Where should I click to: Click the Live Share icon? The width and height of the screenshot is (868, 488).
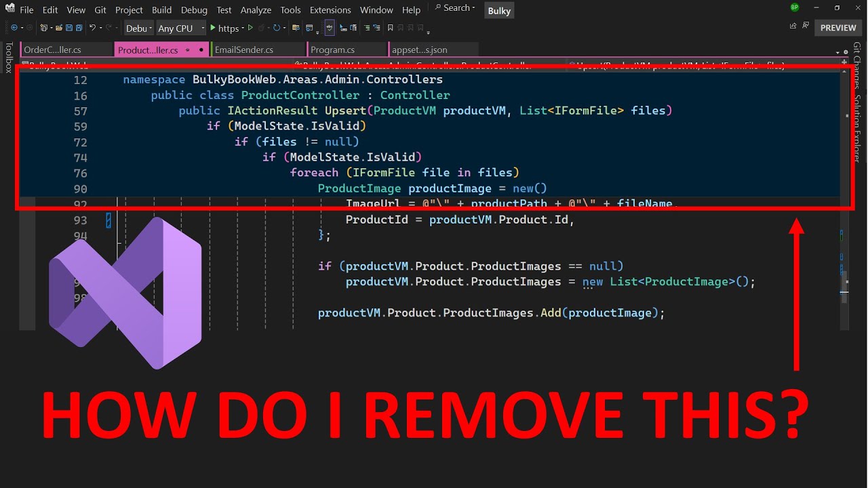pos(793,26)
